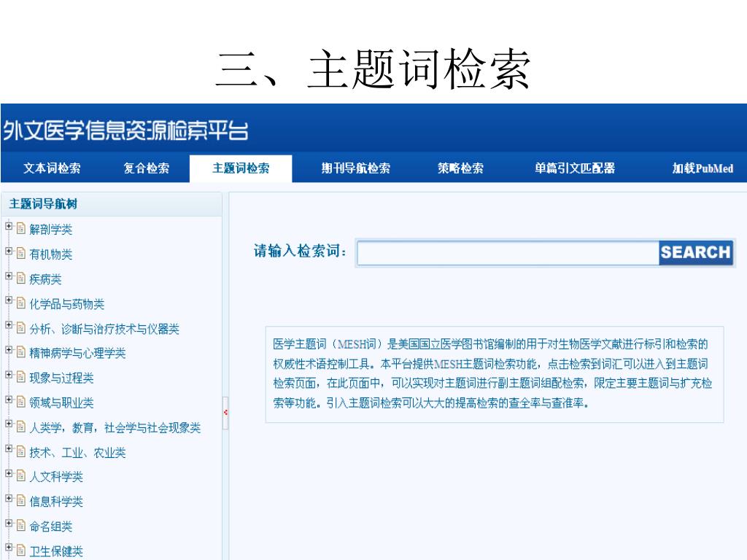Viewport: 747px width, 560px height.
Task: Open the 策略检索 tab
Action: point(460,168)
